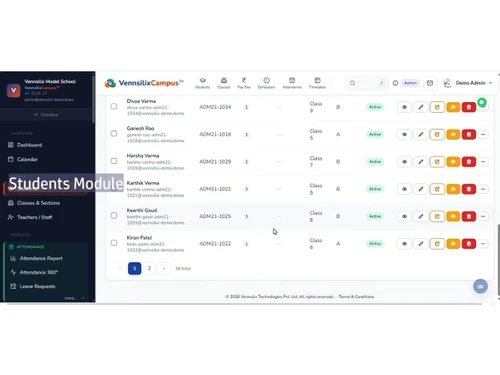The width and height of the screenshot is (500, 375).
Task: Select the checkbox for Divya Varma
Action: (x=114, y=106)
